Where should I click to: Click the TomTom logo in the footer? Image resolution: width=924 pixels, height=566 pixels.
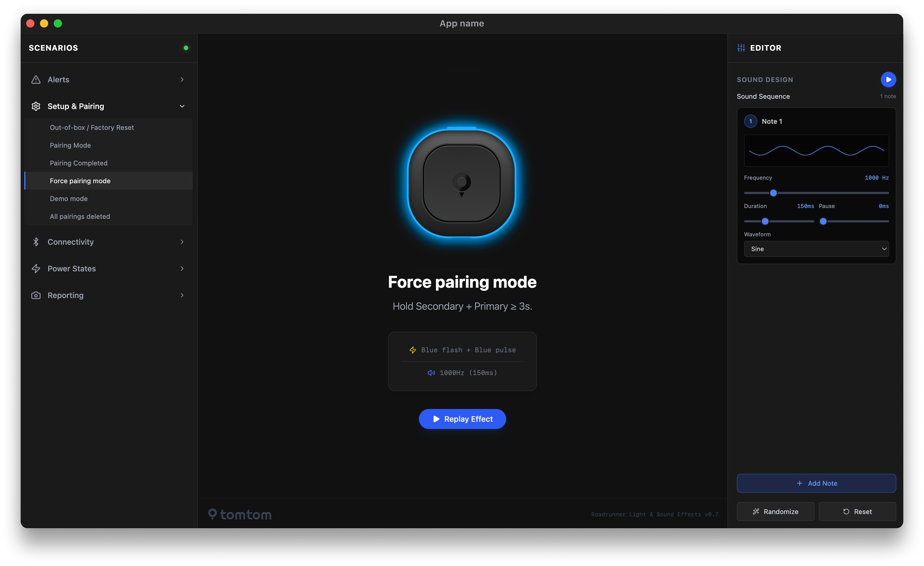coord(240,514)
